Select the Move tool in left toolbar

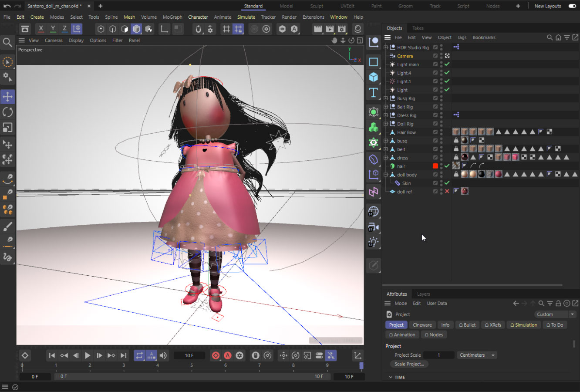click(x=8, y=96)
